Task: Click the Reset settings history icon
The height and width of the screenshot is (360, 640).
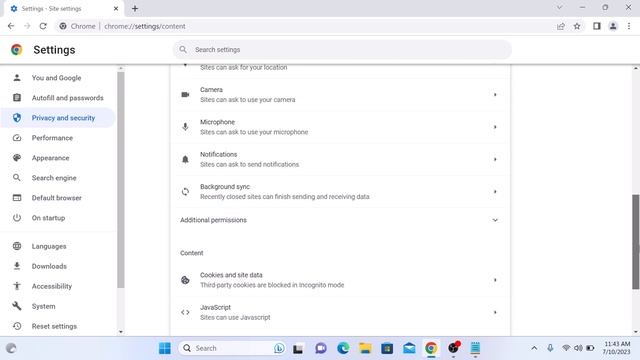Action: (x=17, y=326)
